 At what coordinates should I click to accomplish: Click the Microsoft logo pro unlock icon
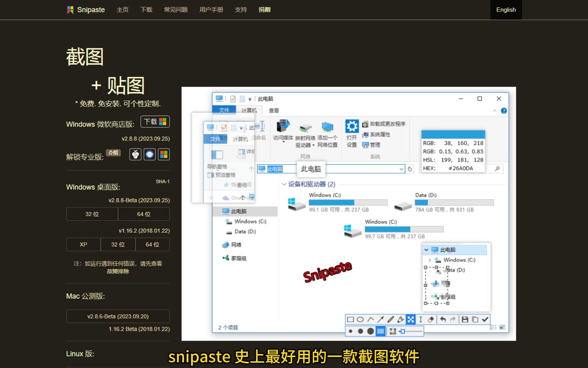click(164, 155)
